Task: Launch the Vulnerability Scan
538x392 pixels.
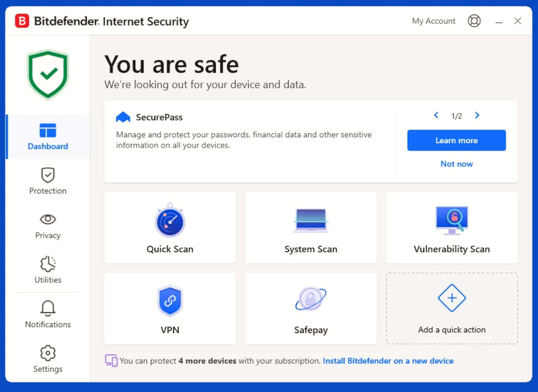Action: pos(452,228)
